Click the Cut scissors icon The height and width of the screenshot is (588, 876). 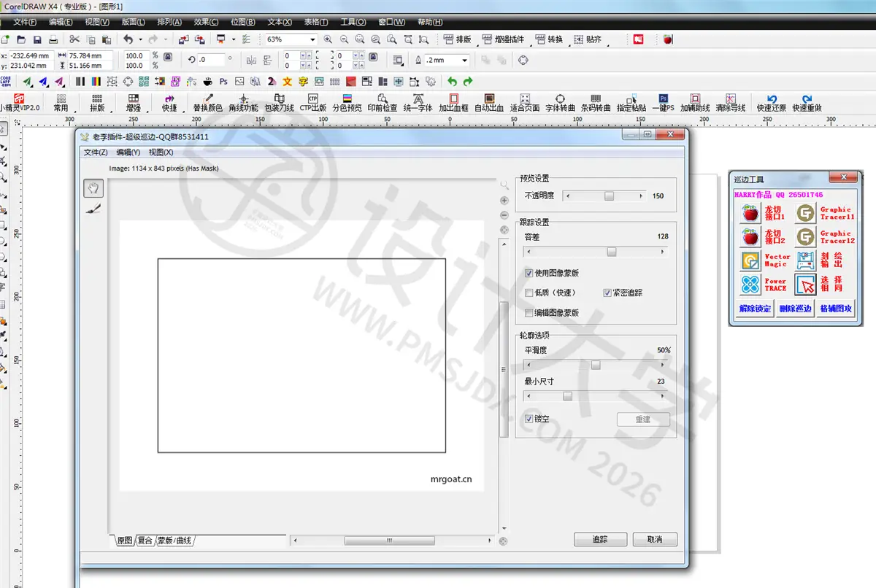pos(74,39)
